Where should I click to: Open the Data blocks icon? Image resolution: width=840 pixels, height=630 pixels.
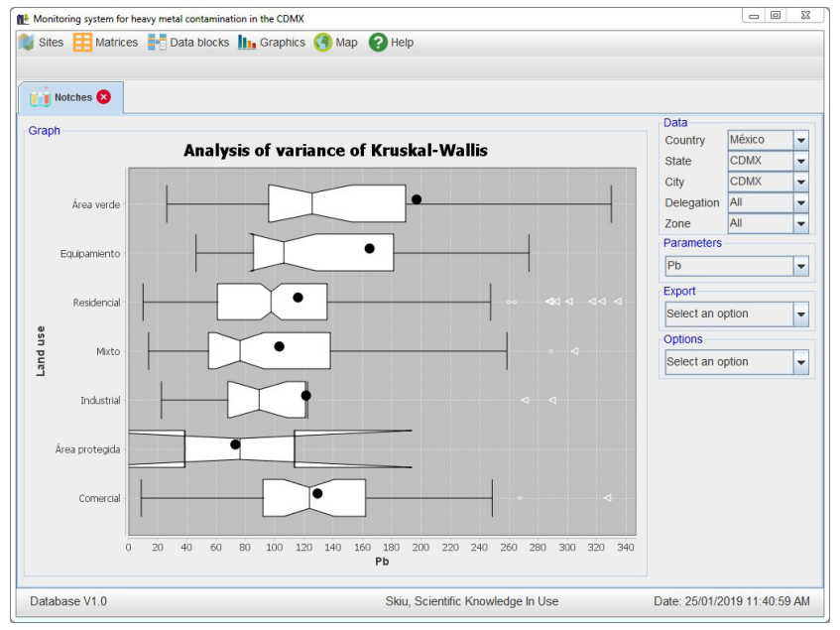click(x=157, y=43)
